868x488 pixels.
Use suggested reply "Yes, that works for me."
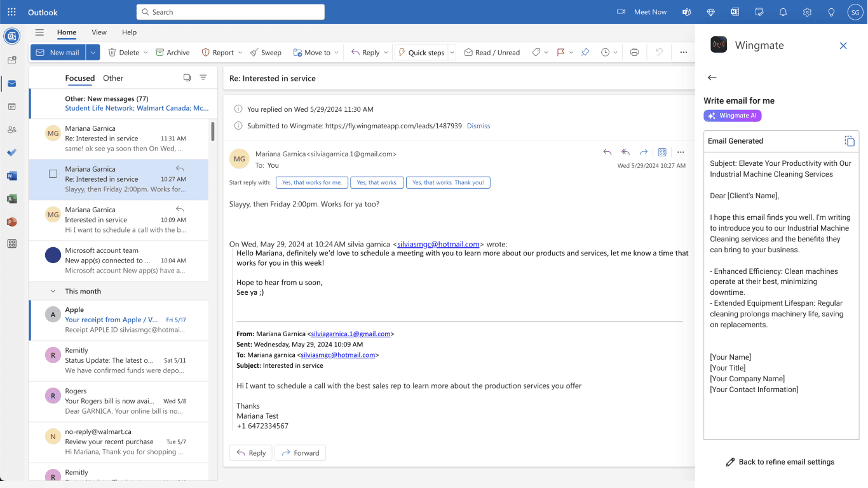point(312,182)
